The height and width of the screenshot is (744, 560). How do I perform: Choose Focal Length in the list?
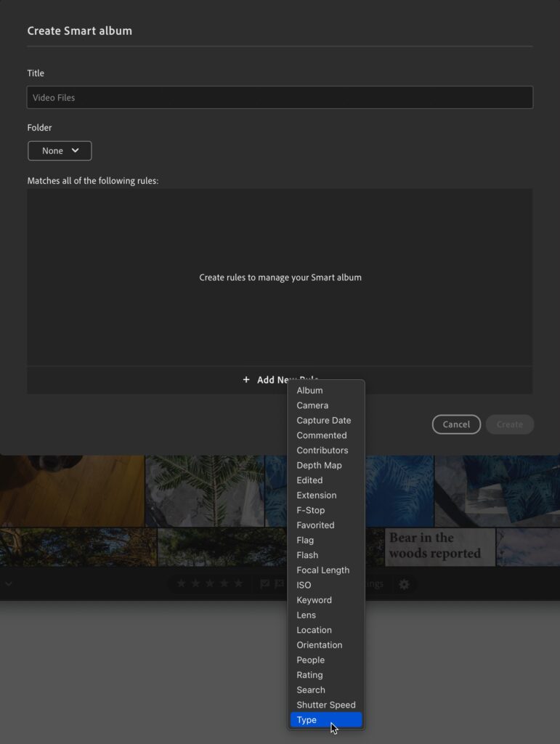[x=325, y=570]
